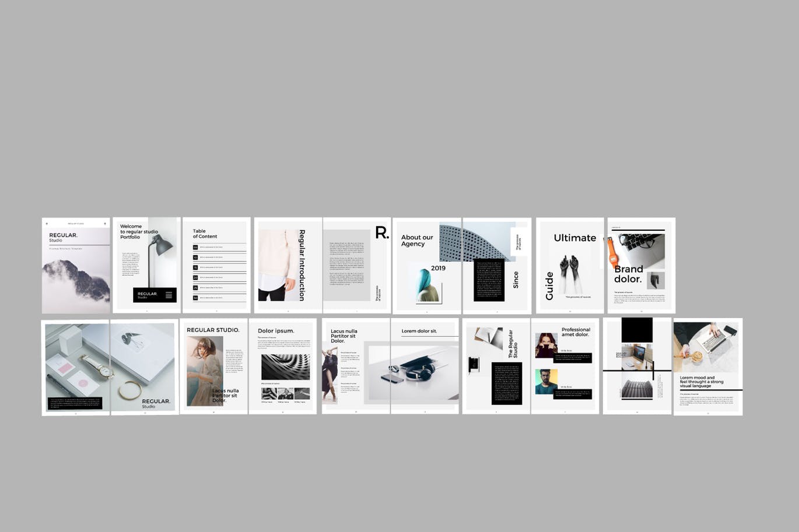Select the gold-strap watch in the flatlay photo
Viewport: 799px width, 532px height.
104,368
